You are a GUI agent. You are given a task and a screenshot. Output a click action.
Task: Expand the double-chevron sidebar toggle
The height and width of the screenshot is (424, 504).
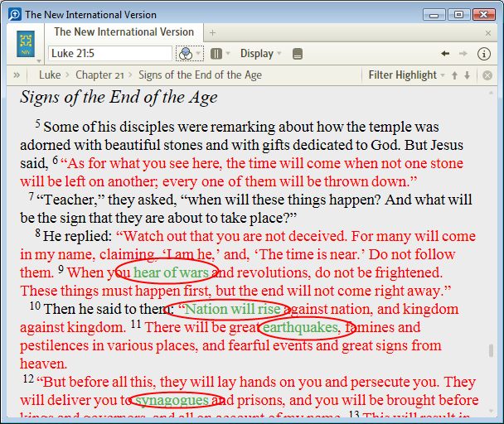click(x=17, y=75)
